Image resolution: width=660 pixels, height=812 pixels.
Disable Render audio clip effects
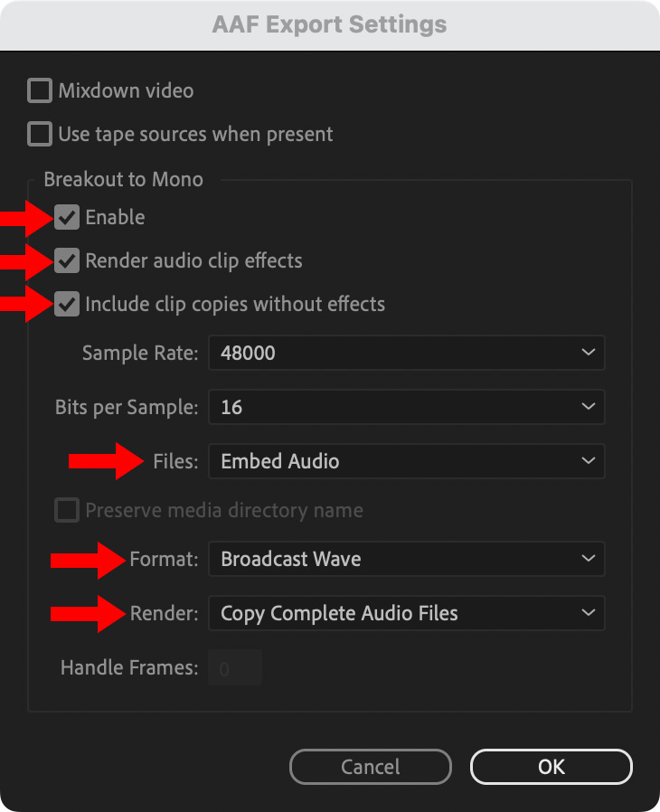click(x=67, y=261)
